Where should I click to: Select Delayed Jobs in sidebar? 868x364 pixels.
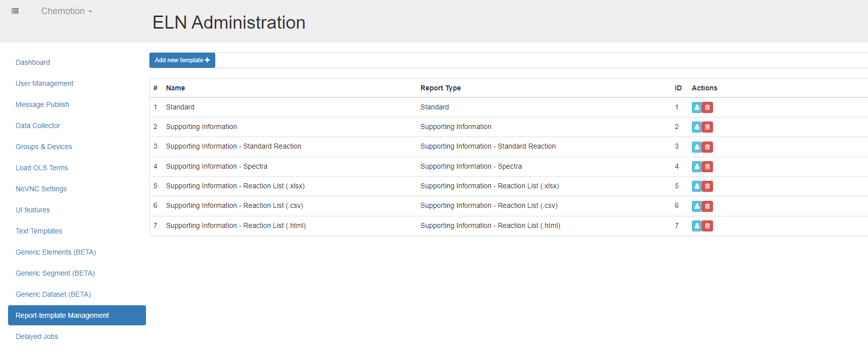click(x=37, y=336)
